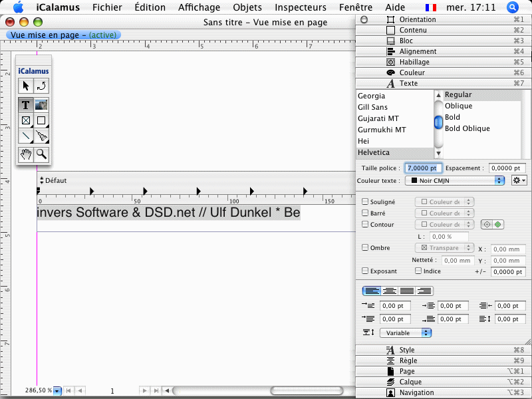Align text to the right

coord(424,291)
